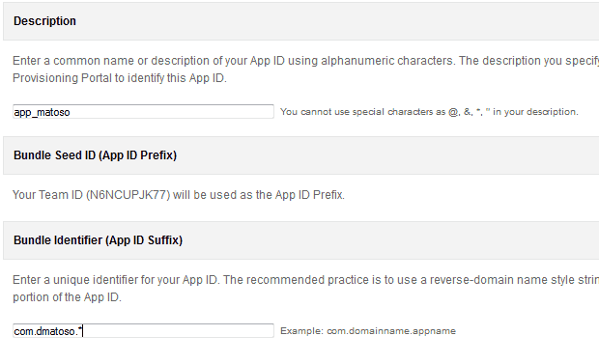Click the 'portion of the App ID.' text
599x364 pixels.
point(67,297)
